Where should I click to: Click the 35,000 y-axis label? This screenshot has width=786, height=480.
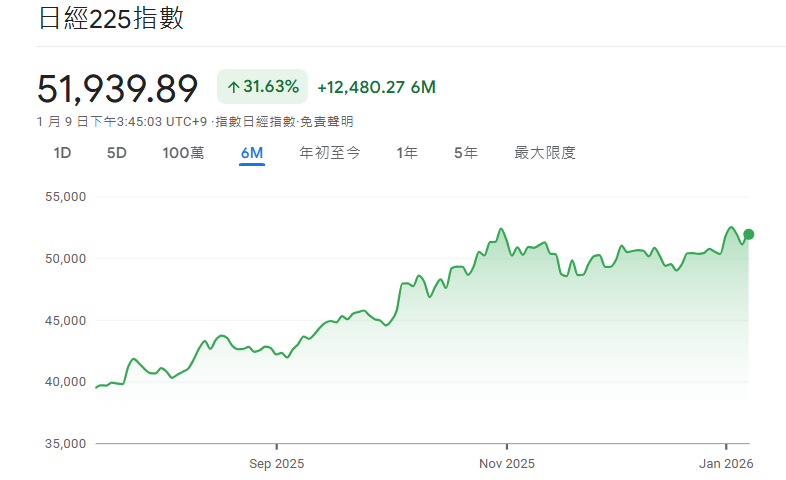point(66,443)
